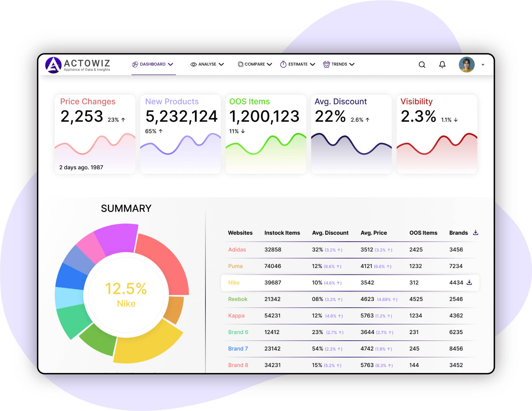Open the Brand 8 link
Image resolution: width=532 pixels, height=411 pixels.
pos(238,365)
